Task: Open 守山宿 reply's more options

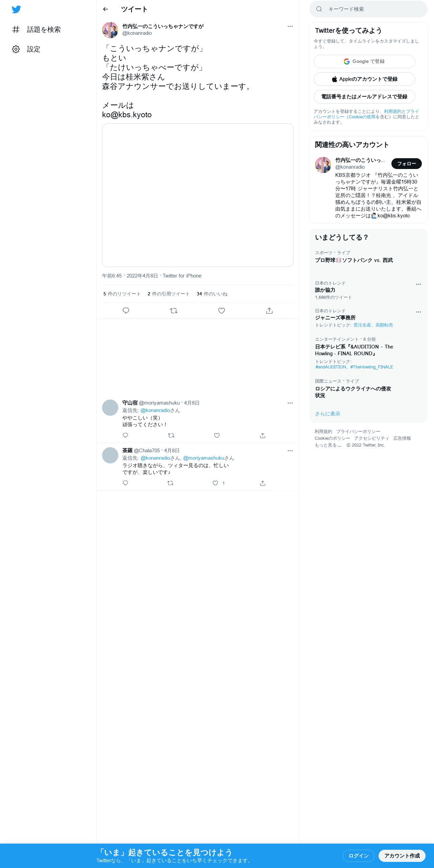Action: 290,403
